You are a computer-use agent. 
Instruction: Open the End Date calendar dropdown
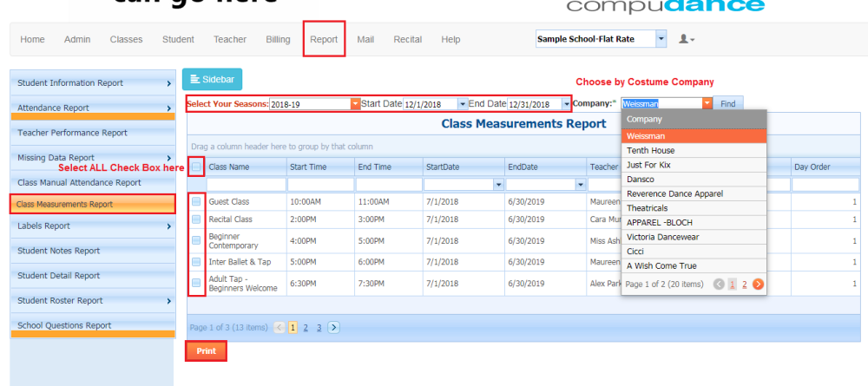click(x=566, y=104)
